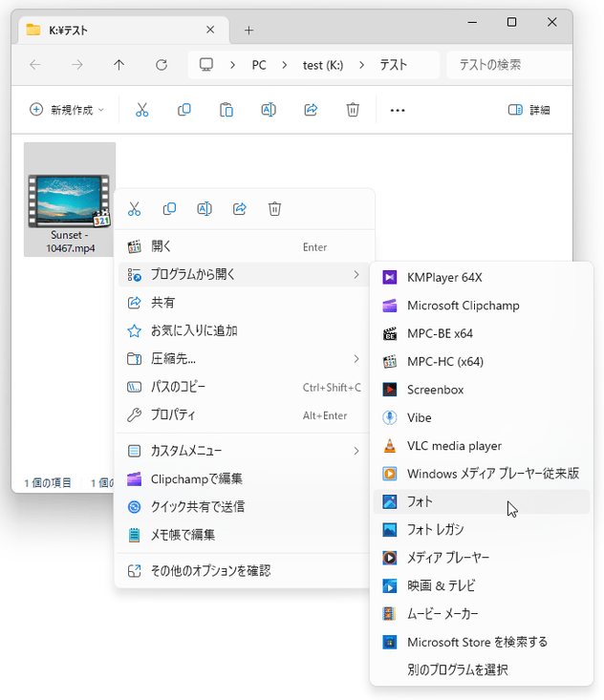Open with ムービー メーカー
The image size is (604, 700).
click(481, 614)
